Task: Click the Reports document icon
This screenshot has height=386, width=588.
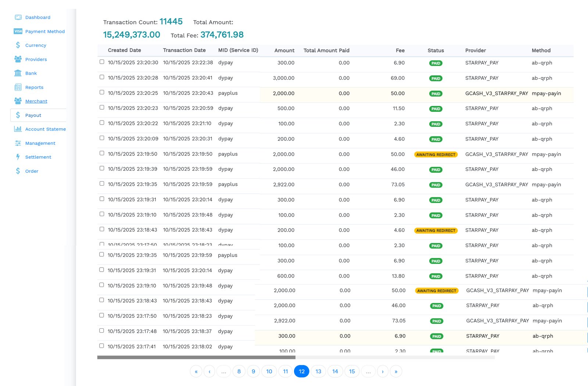Action: pyautogui.click(x=18, y=87)
